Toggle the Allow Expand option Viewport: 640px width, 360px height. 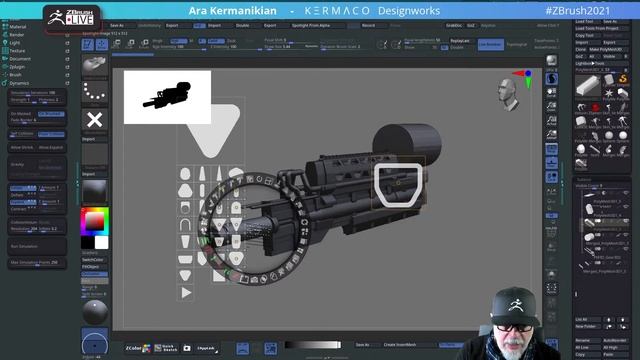(51, 147)
